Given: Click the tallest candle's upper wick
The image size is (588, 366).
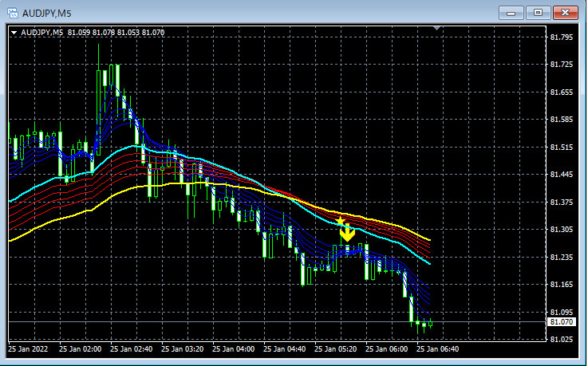Looking at the screenshot, I should (x=99, y=57).
